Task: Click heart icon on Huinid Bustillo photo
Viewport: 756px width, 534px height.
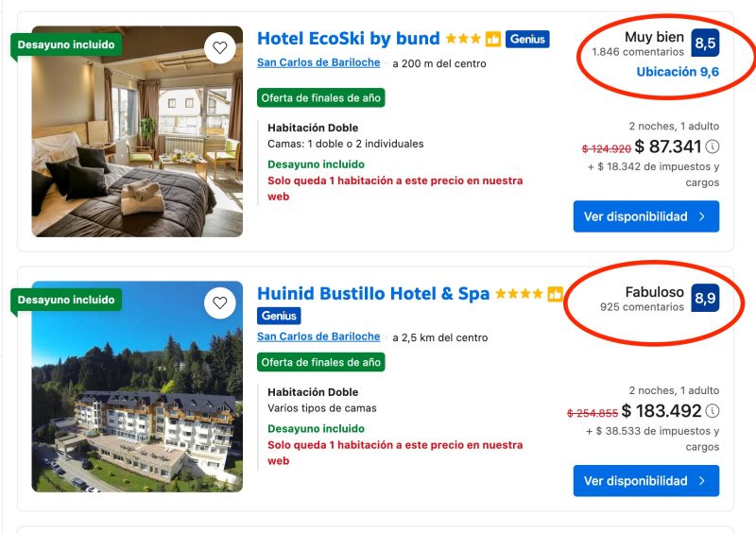Action: click(x=220, y=303)
